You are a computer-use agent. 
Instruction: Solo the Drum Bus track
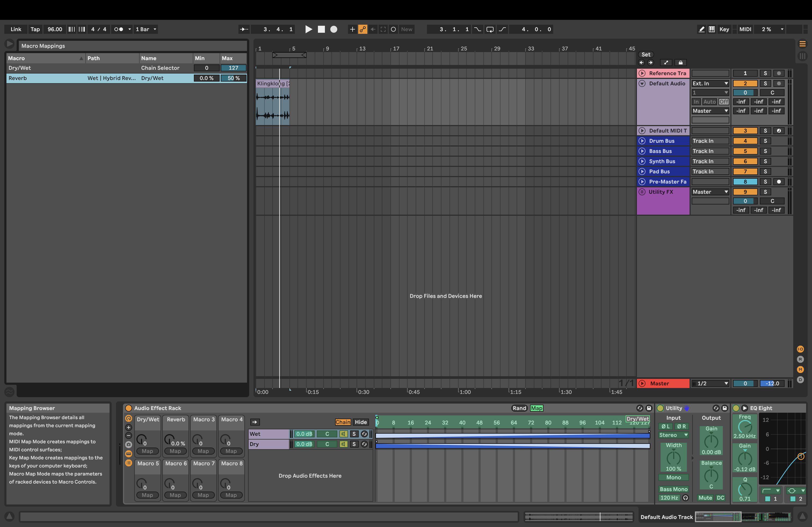click(765, 141)
